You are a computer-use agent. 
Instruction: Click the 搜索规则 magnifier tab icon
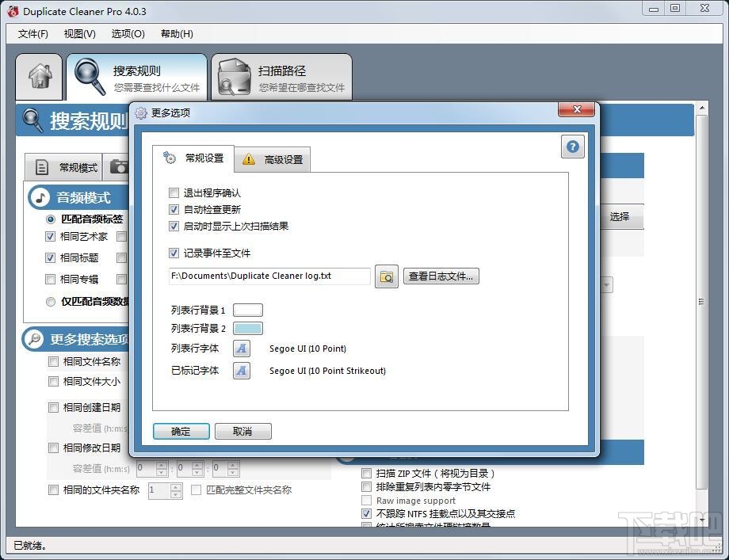tap(90, 77)
